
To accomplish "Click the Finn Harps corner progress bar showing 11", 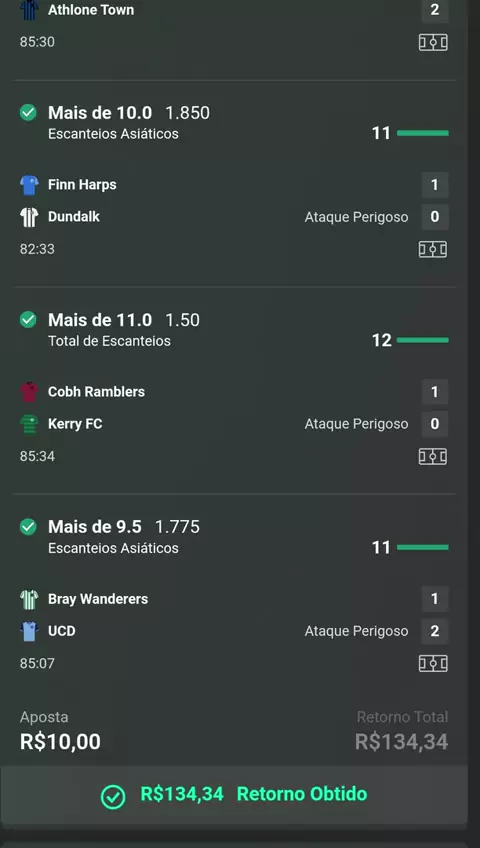I will (423, 133).
